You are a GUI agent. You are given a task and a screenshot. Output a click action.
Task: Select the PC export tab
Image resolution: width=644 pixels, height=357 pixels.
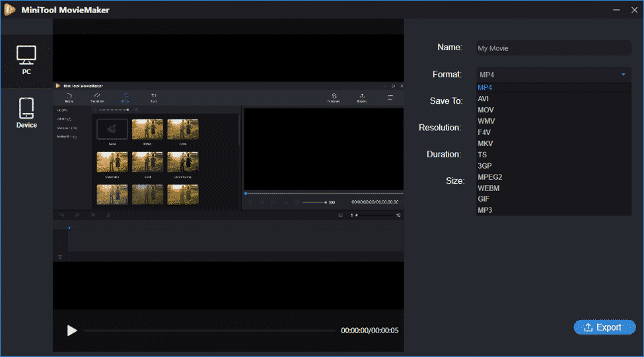(26, 61)
